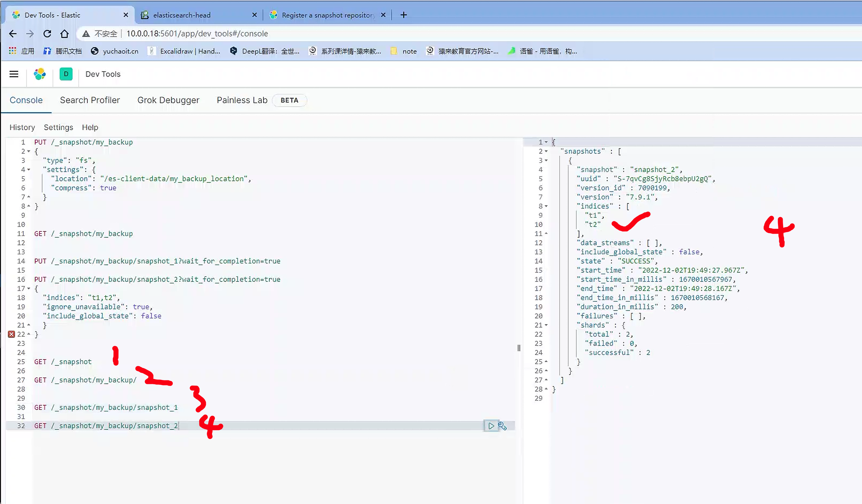Open the hamburger navigation menu
The image size is (862, 504).
tap(14, 74)
